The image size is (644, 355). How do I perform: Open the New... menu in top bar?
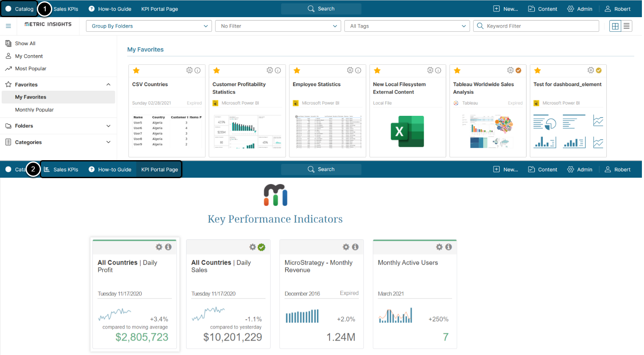pyautogui.click(x=506, y=9)
